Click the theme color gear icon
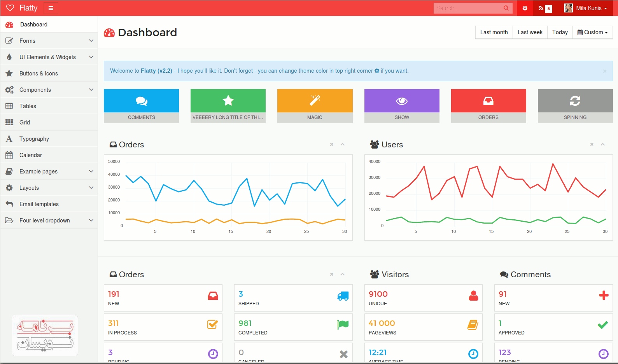This screenshot has height=364, width=618. [525, 8]
